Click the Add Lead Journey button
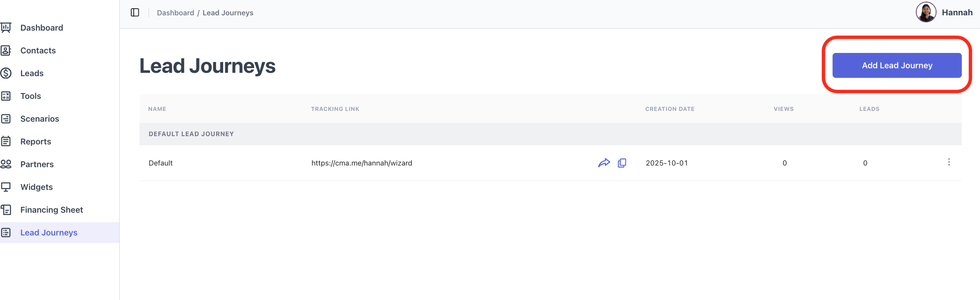This screenshot has width=980, height=300. pyautogui.click(x=897, y=65)
